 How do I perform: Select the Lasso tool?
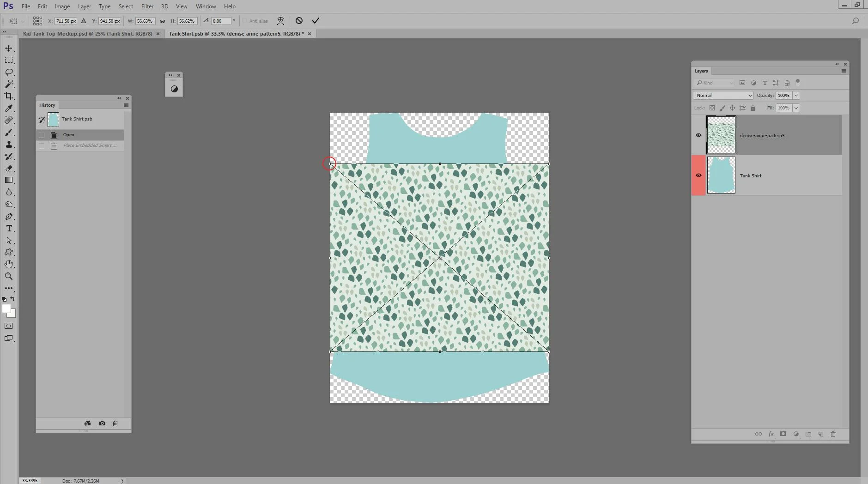(x=9, y=72)
